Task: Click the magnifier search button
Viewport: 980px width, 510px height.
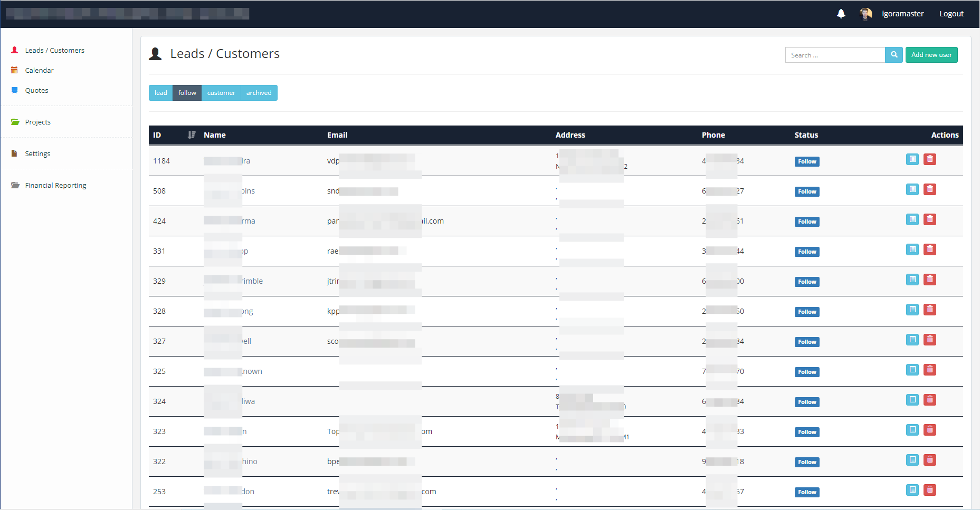Action: click(x=894, y=55)
